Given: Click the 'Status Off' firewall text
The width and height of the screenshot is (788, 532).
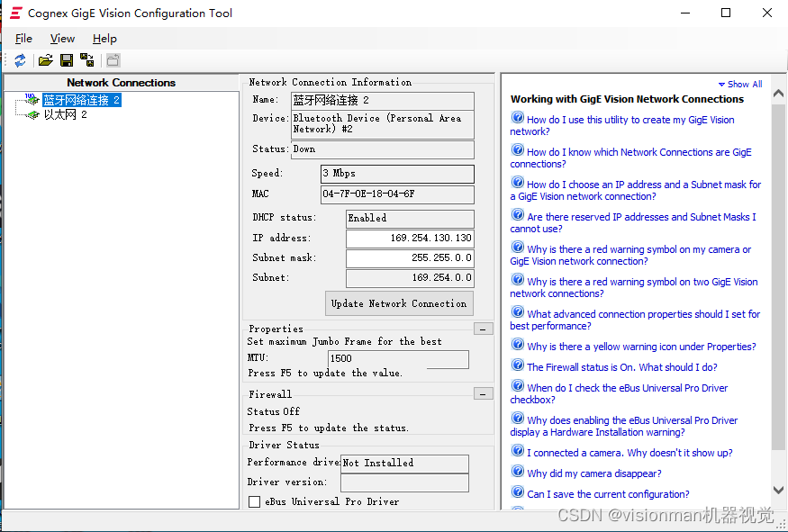Looking at the screenshot, I should (274, 411).
